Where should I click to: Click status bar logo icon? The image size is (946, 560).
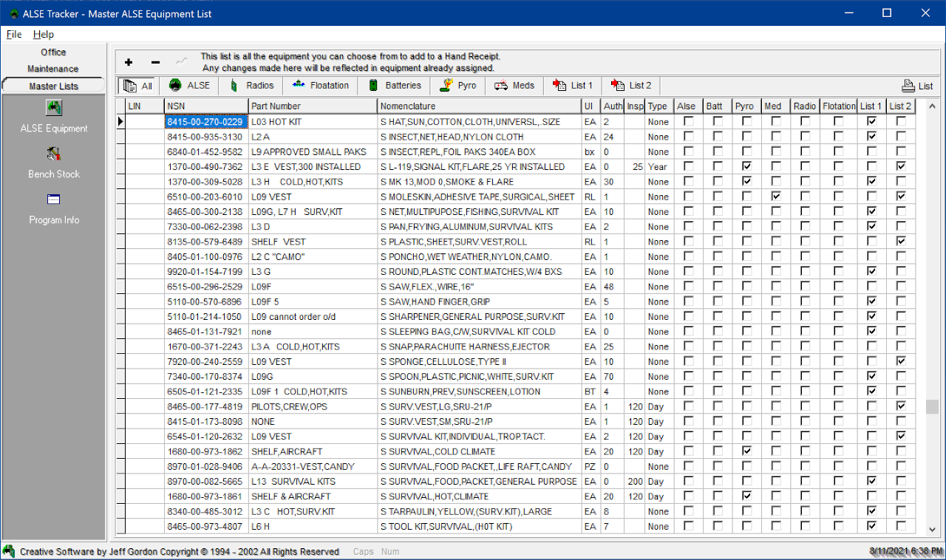click(x=9, y=551)
